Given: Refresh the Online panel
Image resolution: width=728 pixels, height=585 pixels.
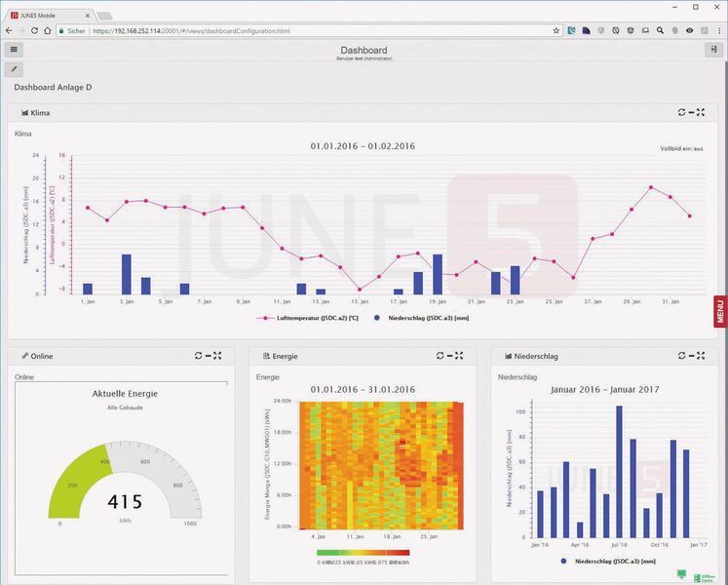Looking at the screenshot, I should tap(198, 356).
